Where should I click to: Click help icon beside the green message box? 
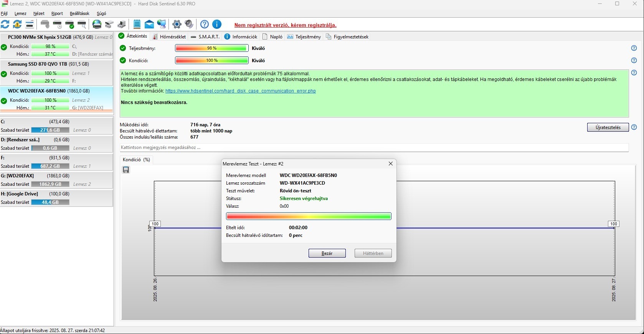[634, 73]
